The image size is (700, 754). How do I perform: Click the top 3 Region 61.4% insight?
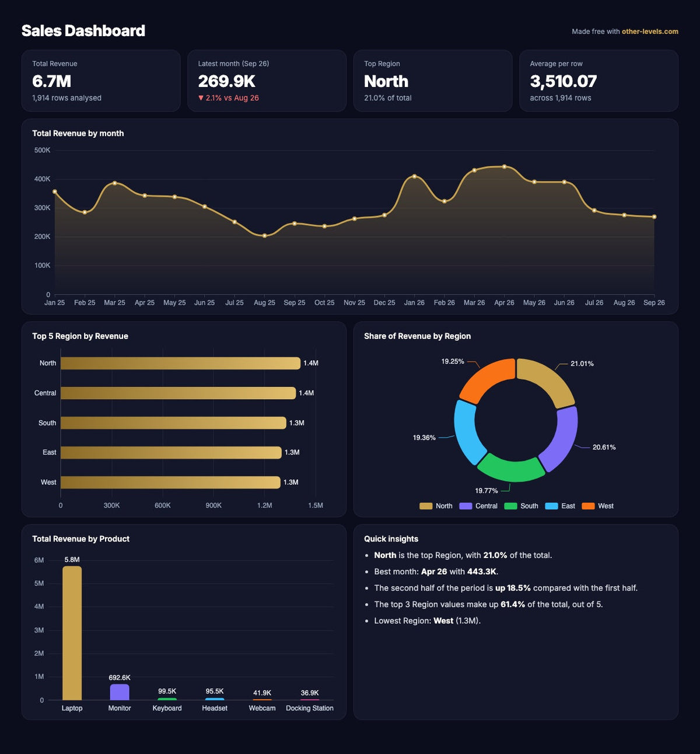(488, 605)
